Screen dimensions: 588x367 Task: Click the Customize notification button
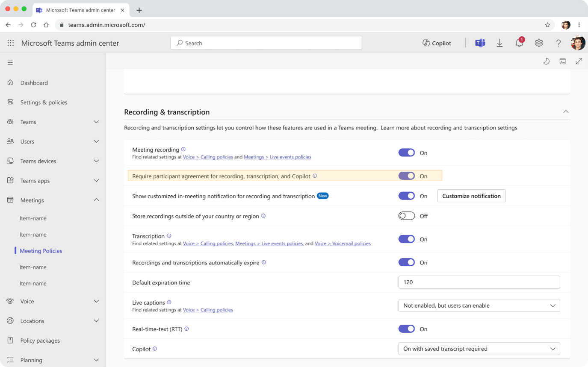(471, 196)
